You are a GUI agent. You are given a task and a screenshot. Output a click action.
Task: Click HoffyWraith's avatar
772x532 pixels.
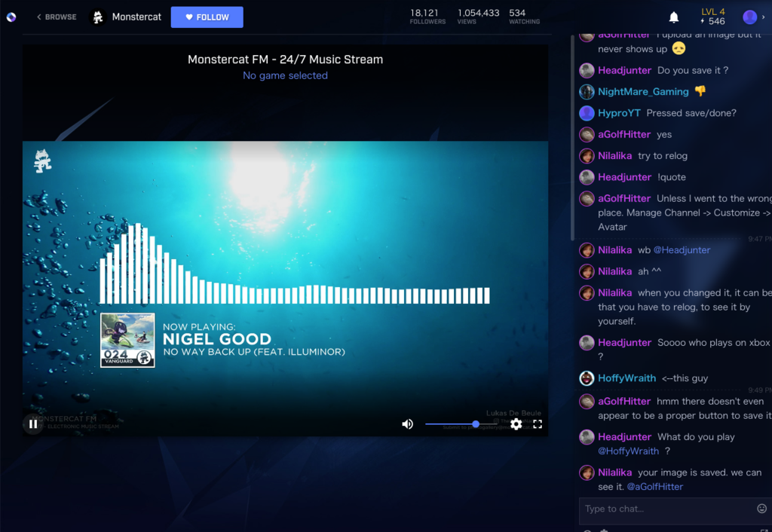pyautogui.click(x=587, y=378)
